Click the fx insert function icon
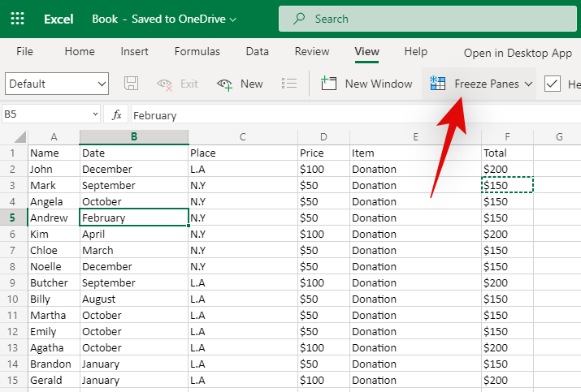Image resolution: width=581 pixels, height=392 pixels. tap(117, 115)
